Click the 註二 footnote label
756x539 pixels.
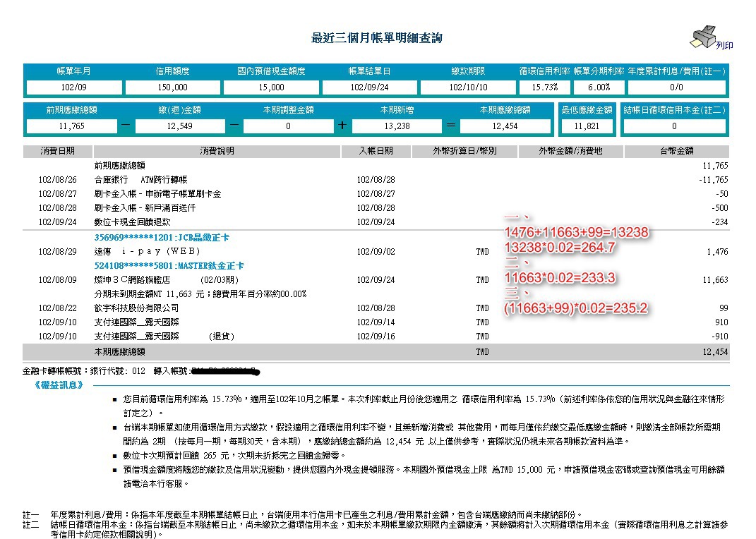tap(31, 525)
